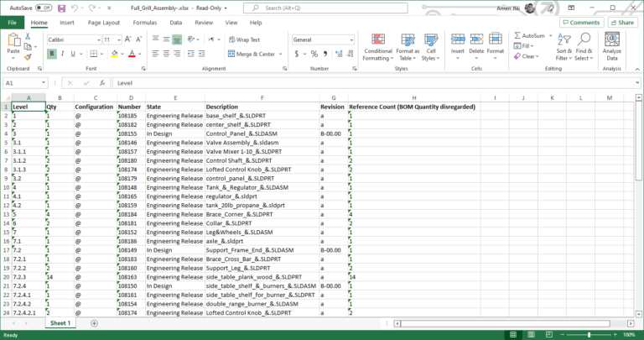This screenshot has width=644, height=340.
Task: Toggle the AutoSave switch
Action: pos(44,8)
